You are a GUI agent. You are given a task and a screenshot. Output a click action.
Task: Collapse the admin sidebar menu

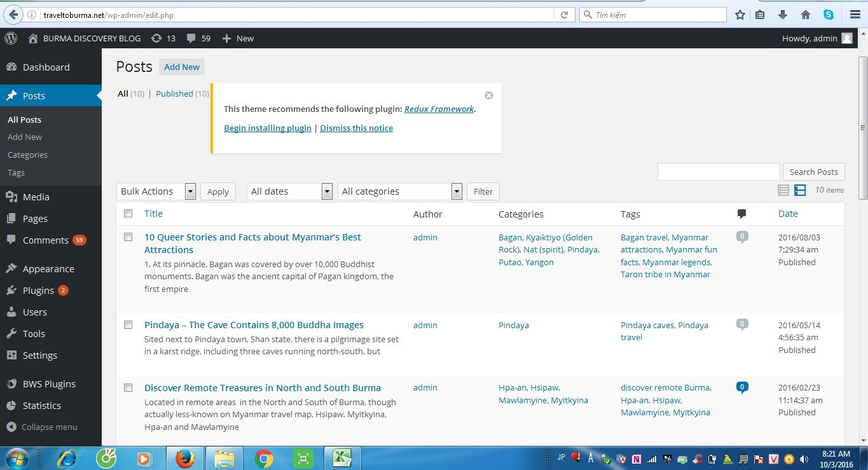[42, 427]
